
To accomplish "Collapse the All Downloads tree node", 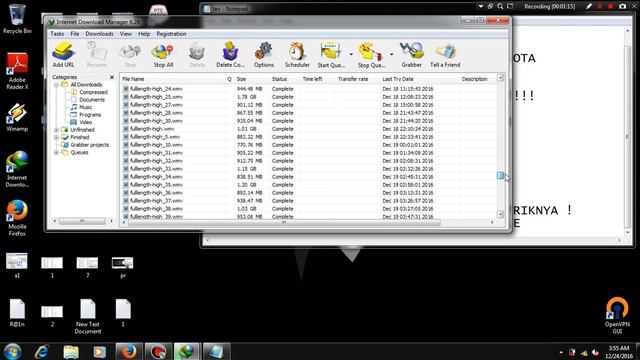I will 56,84.
